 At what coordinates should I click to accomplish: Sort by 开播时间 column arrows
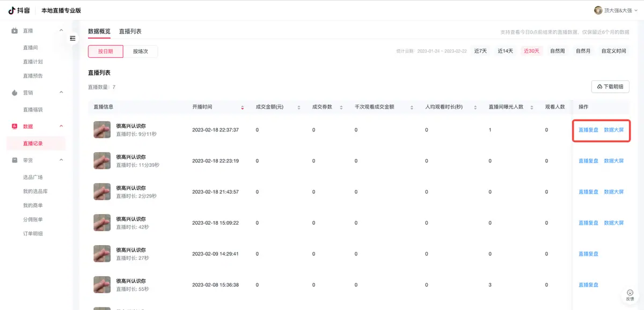pos(243,107)
